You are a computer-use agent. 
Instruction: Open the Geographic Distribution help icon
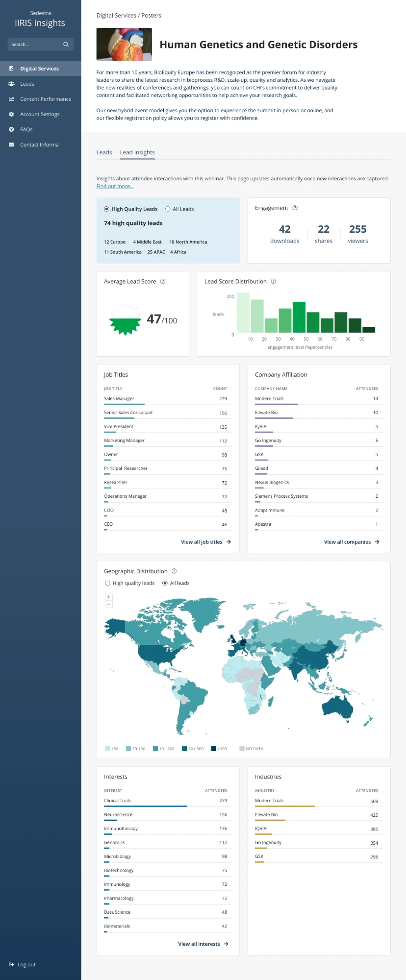coord(174,571)
